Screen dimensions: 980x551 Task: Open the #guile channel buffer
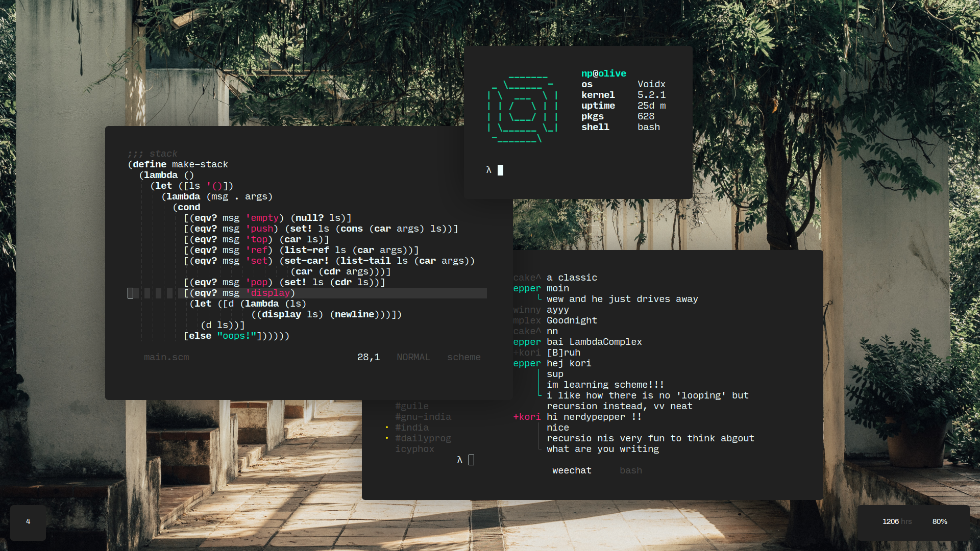coord(412,406)
